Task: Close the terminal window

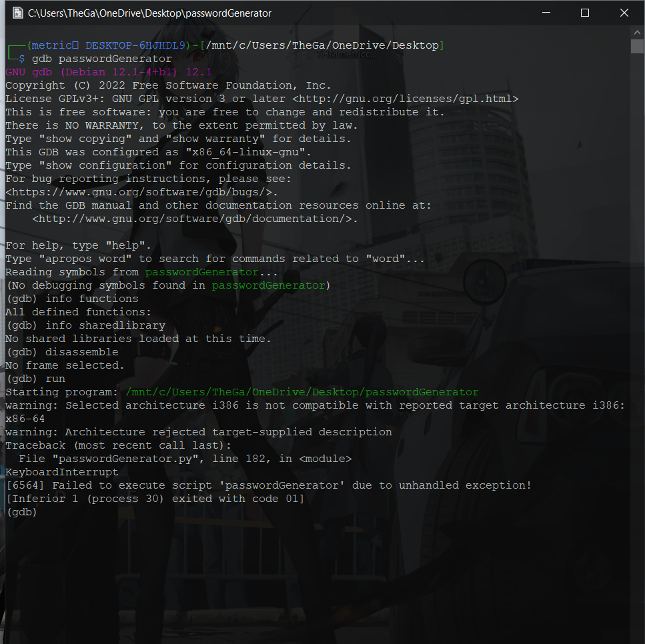Action: point(624,13)
